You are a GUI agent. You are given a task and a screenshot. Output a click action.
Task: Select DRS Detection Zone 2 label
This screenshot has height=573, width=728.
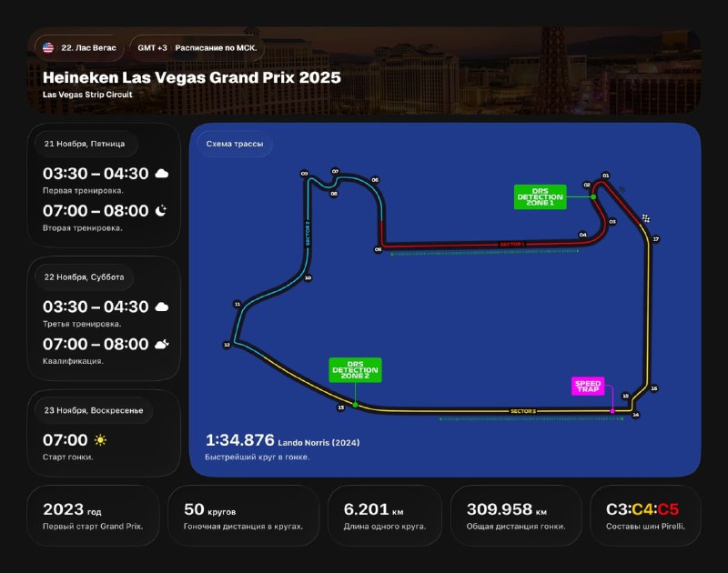point(355,369)
